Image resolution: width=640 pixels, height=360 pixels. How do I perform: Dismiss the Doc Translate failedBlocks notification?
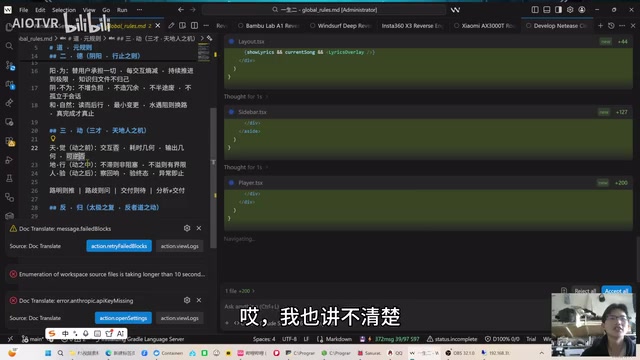[199, 228]
